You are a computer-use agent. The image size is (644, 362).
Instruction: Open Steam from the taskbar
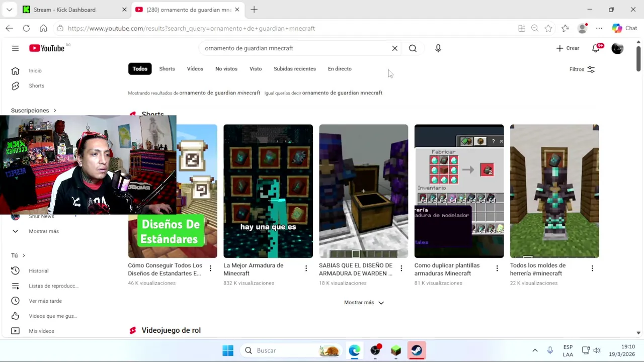tap(417, 350)
